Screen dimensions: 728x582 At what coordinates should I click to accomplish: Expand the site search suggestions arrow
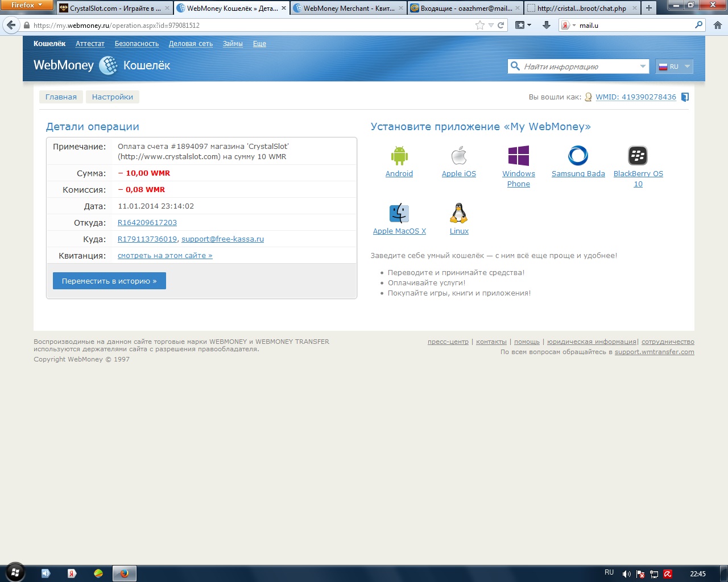click(x=643, y=66)
